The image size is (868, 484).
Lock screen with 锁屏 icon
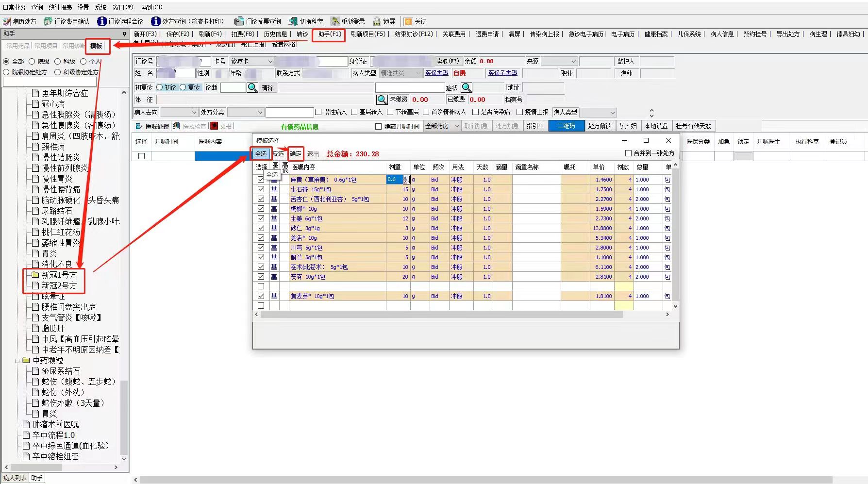click(x=377, y=21)
